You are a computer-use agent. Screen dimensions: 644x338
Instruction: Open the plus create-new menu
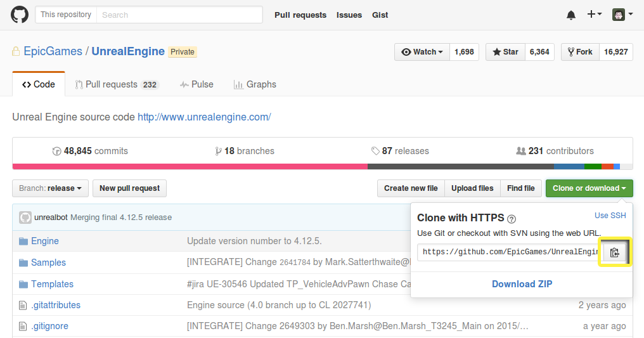pos(595,15)
